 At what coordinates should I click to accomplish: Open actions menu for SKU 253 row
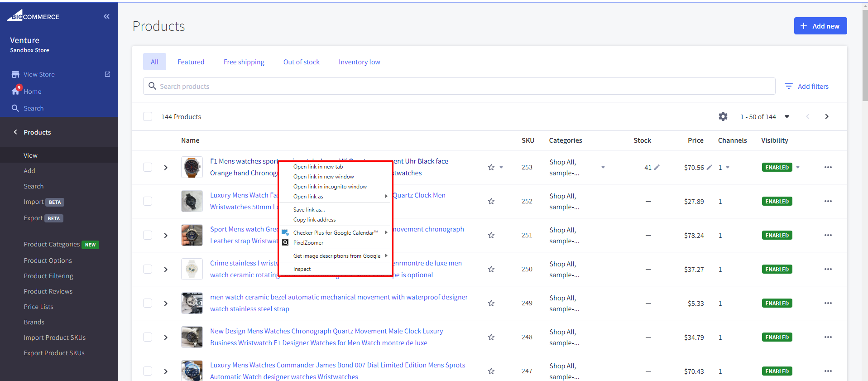click(x=828, y=167)
